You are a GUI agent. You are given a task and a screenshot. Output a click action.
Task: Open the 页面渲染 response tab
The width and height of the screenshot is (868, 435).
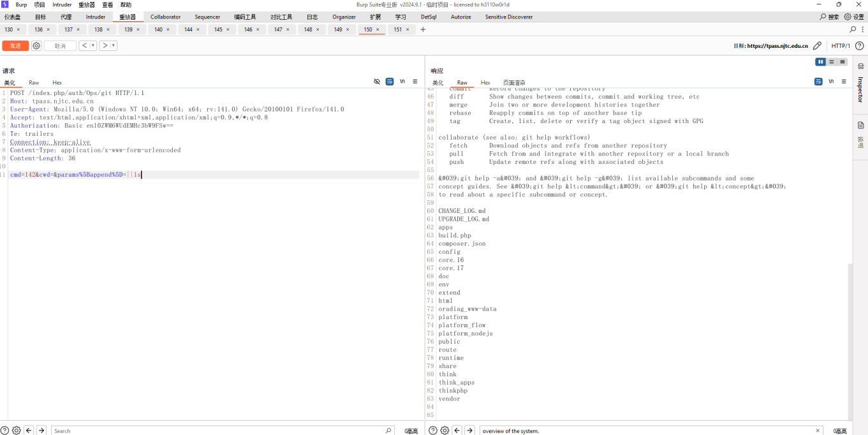click(513, 83)
